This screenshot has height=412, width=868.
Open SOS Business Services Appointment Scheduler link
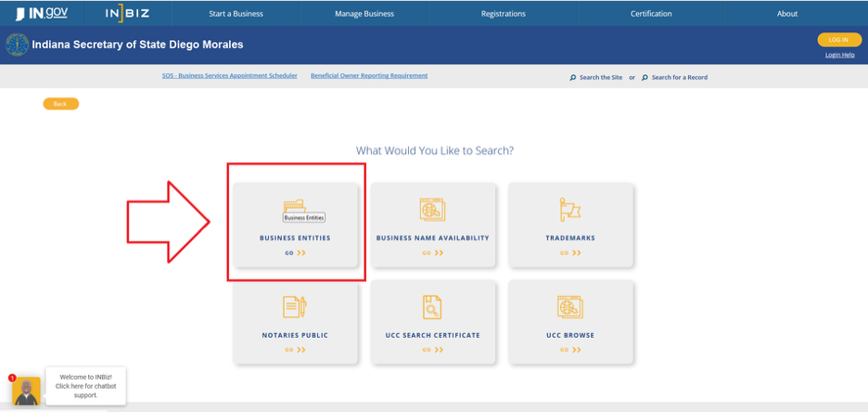coord(229,76)
